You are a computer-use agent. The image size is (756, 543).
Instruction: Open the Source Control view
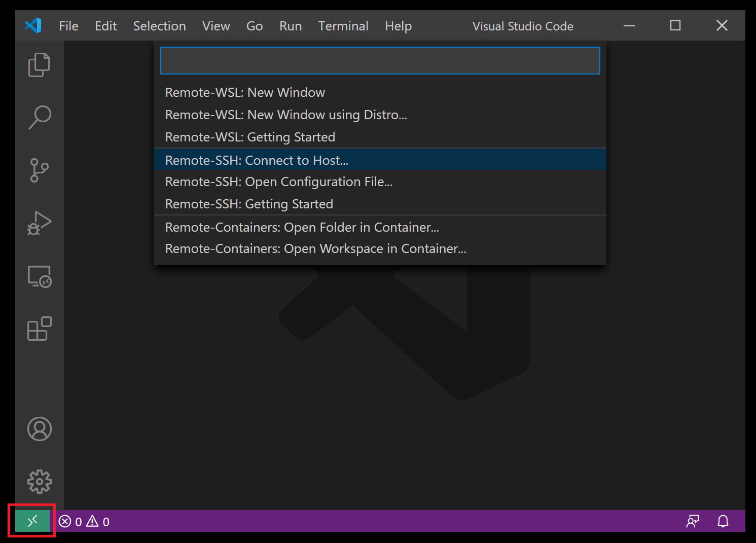pyautogui.click(x=39, y=170)
